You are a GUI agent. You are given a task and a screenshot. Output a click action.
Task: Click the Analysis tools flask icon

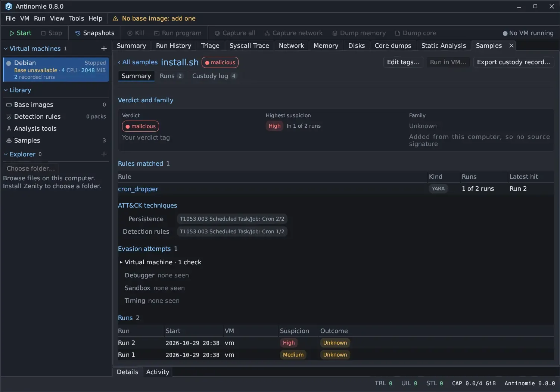tap(9, 129)
